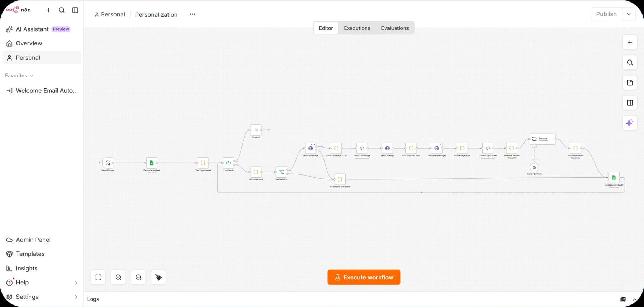Image resolution: width=644 pixels, height=307 pixels.
Task: Select the Fetch Website Pages node
Action: pyautogui.click(x=436, y=148)
